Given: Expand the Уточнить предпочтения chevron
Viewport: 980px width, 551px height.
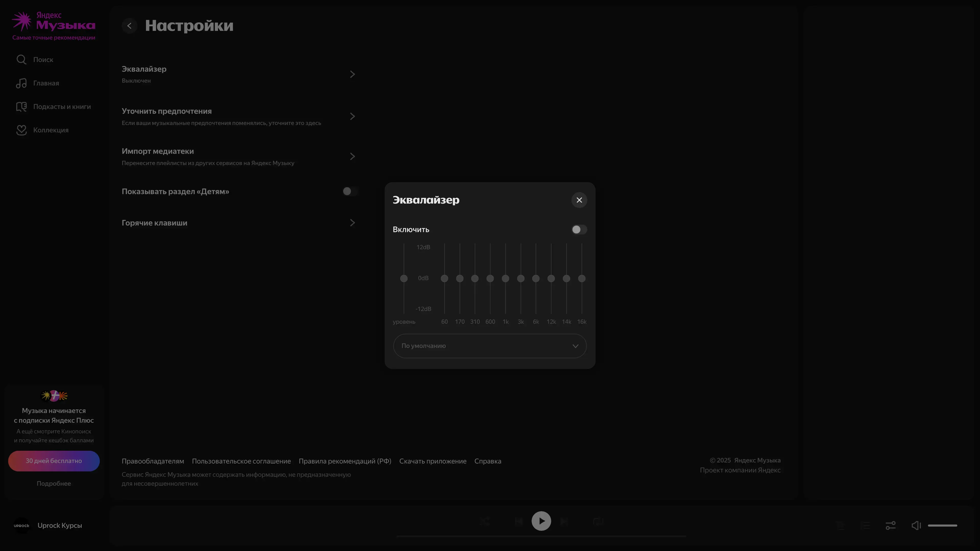Looking at the screenshot, I should (352, 116).
